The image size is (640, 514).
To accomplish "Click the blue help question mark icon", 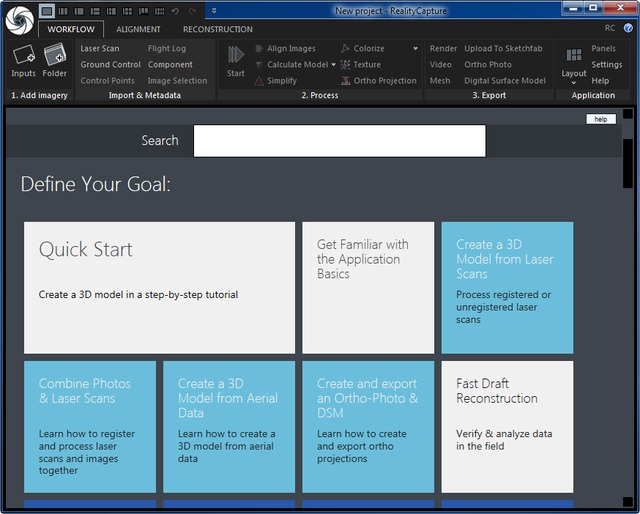I will tap(626, 28).
